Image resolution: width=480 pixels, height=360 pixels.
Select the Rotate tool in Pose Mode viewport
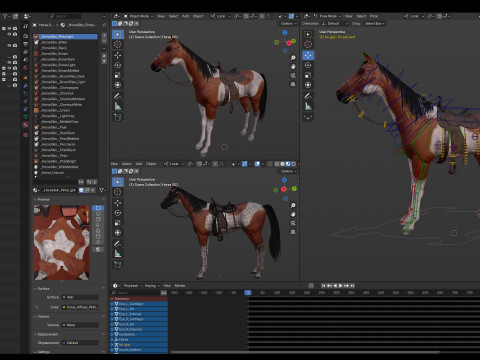pos(308,65)
